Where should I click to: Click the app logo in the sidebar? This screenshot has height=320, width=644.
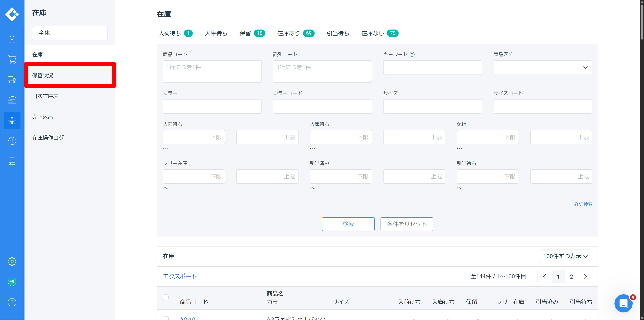click(12, 14)
